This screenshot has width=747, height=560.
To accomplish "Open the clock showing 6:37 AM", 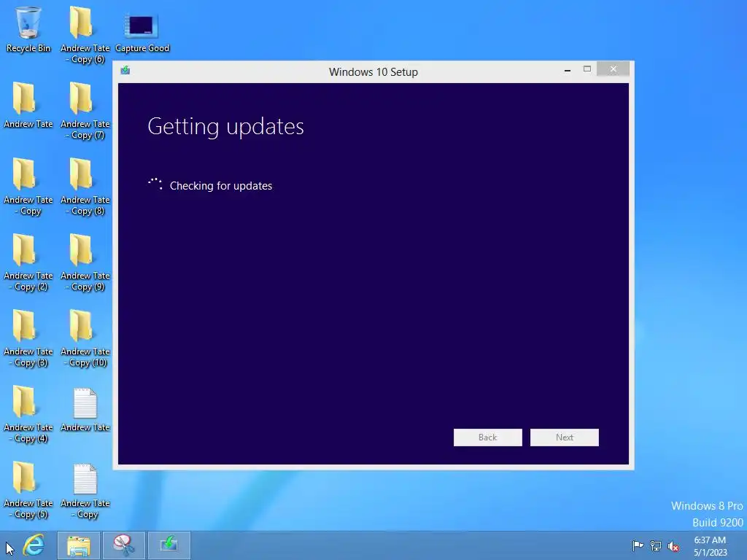I will tap(710, 546).
